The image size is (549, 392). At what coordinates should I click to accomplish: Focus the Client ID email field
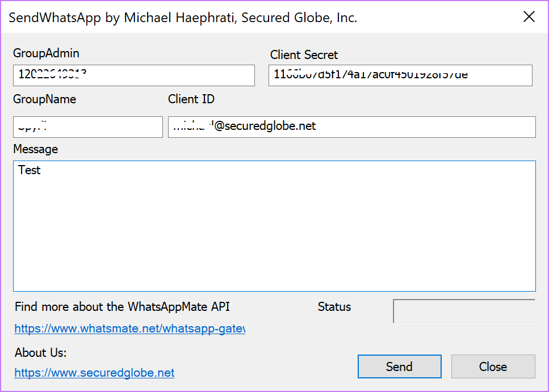pos(352,127)
